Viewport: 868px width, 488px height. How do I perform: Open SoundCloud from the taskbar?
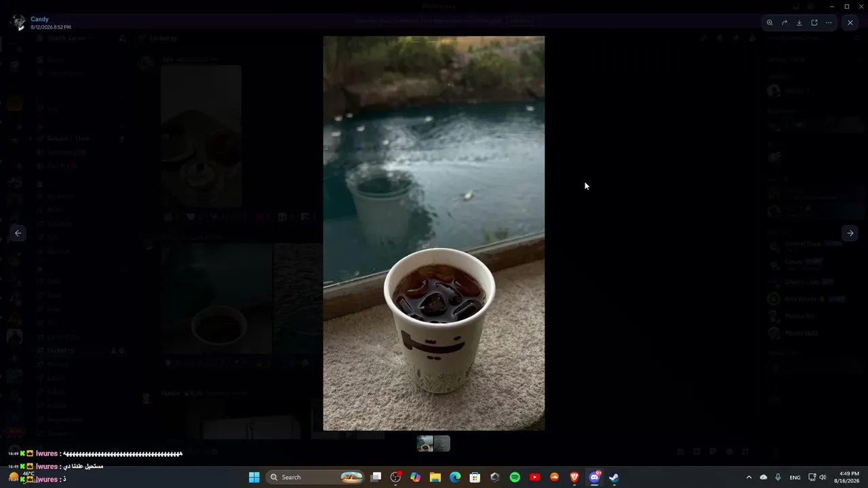555,477
